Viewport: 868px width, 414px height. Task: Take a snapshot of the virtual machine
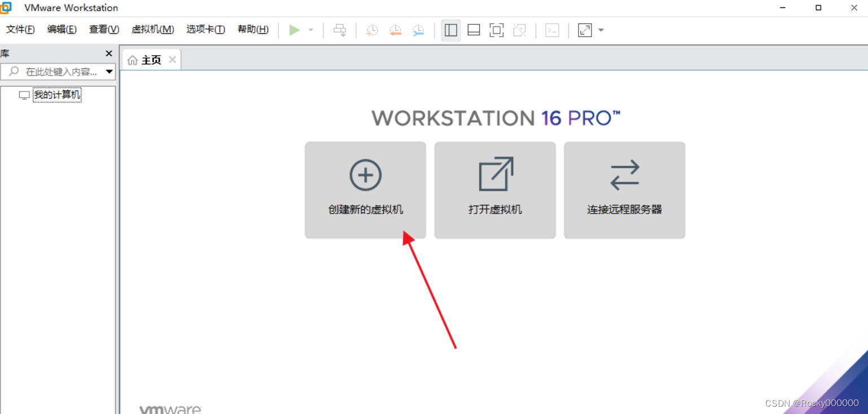(372, 30)
